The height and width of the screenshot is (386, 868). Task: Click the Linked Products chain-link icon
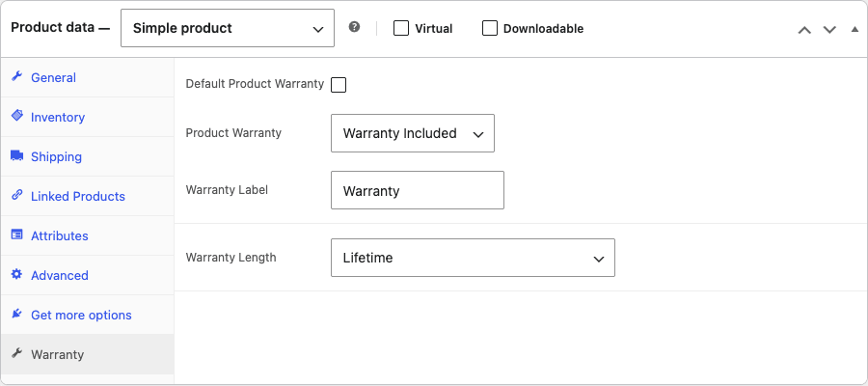pyautogui.click(x=17, y=195)
